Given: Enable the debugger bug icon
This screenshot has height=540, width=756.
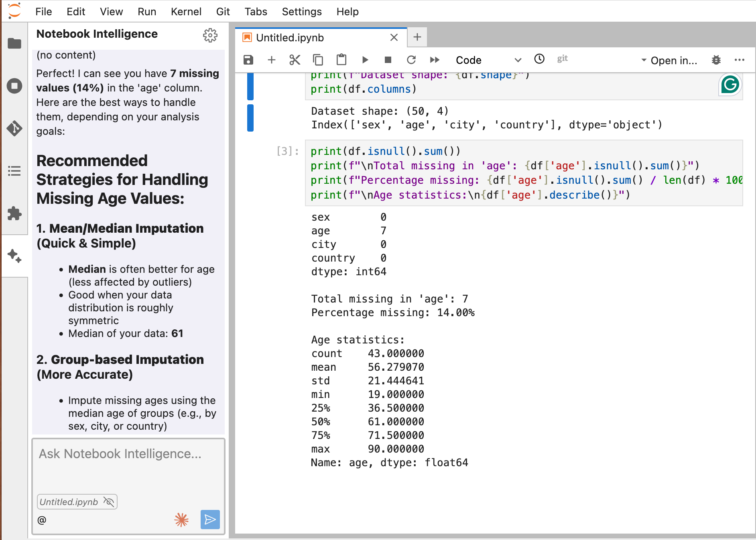Looking at the screenshot, I should pos(716,60).
